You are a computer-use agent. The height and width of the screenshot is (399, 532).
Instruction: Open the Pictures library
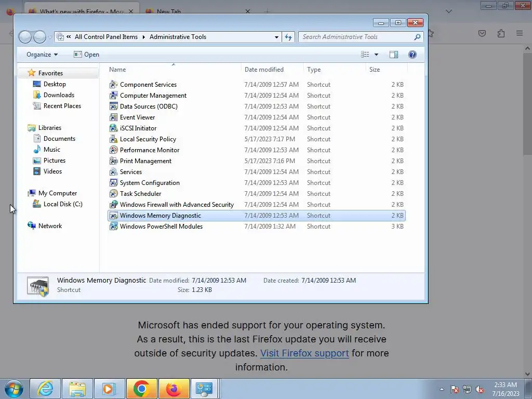tap(54, 160)
